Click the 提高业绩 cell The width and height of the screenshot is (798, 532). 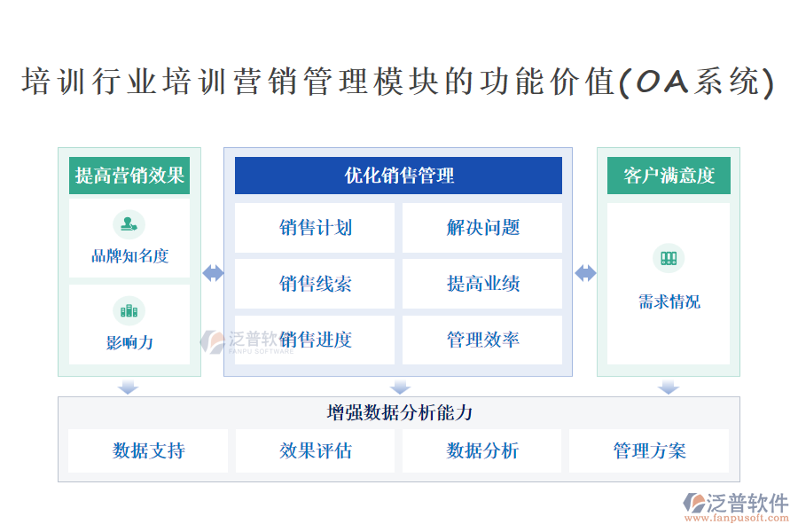coord(482,284)
